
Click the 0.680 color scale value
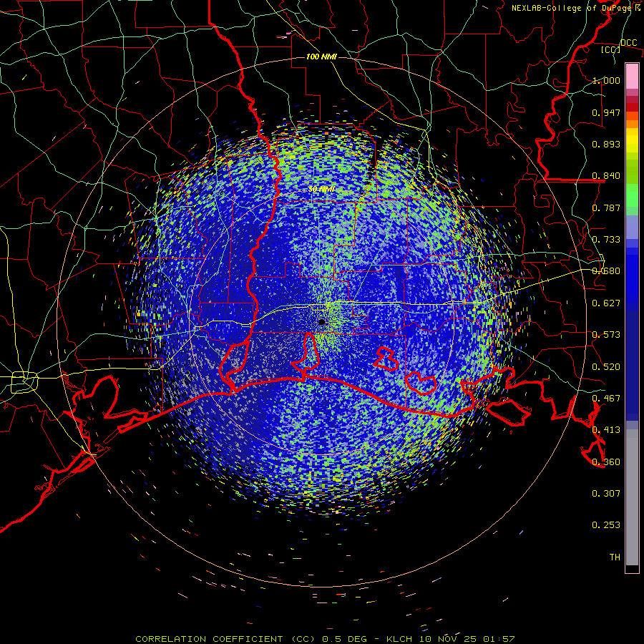[x=606, y=271]
